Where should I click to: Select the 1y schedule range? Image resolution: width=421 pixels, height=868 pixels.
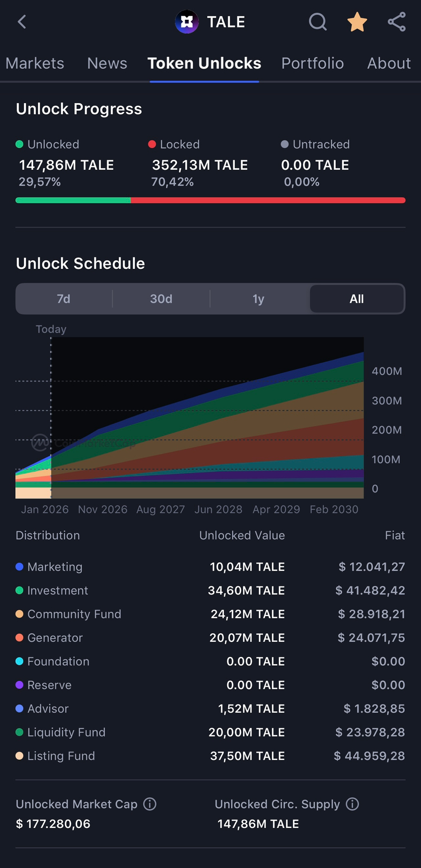(x=258, y=299)
